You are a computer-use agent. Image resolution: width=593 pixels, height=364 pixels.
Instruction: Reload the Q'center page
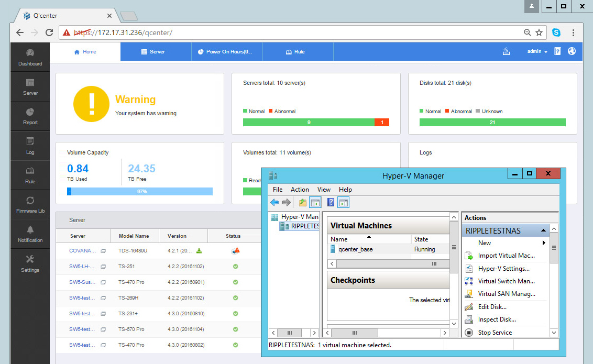click(x=49, y=32)
